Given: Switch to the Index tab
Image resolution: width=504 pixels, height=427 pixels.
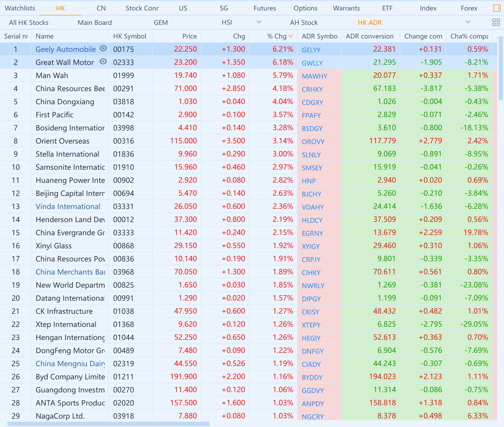Looking at the screenshot, I should pyautogui.click(x=428, y=8).
